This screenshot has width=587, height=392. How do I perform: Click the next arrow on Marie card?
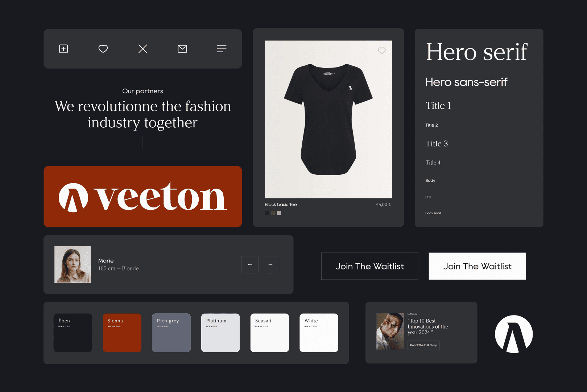tap(270, 264)
